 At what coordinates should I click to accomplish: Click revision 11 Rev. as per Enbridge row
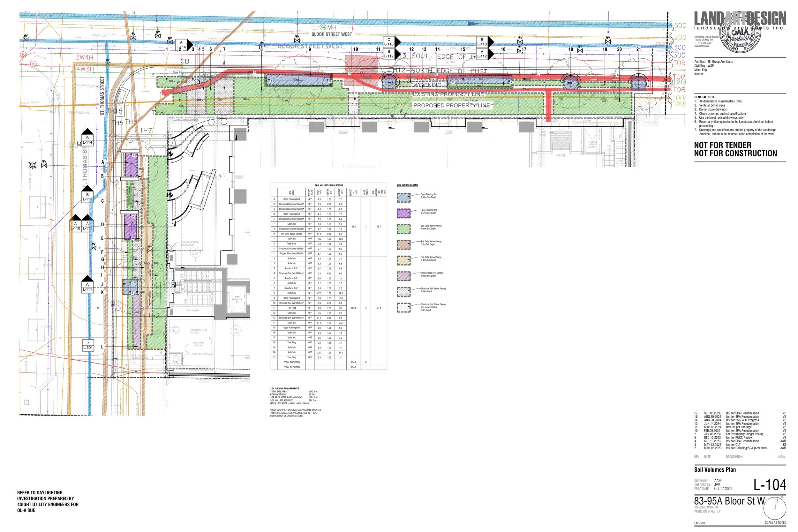pos(740,427)
